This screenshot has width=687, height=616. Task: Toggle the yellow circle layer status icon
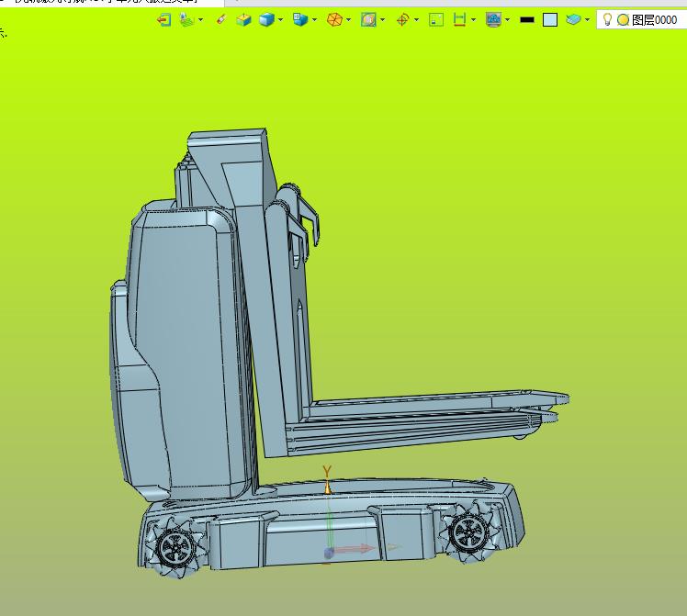coord(623,19)
